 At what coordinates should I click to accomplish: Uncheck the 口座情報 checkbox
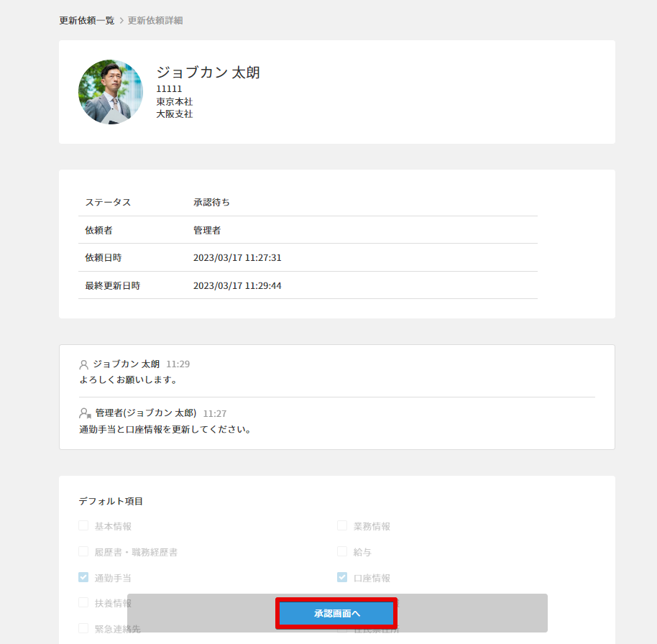[x=342, y=577]
